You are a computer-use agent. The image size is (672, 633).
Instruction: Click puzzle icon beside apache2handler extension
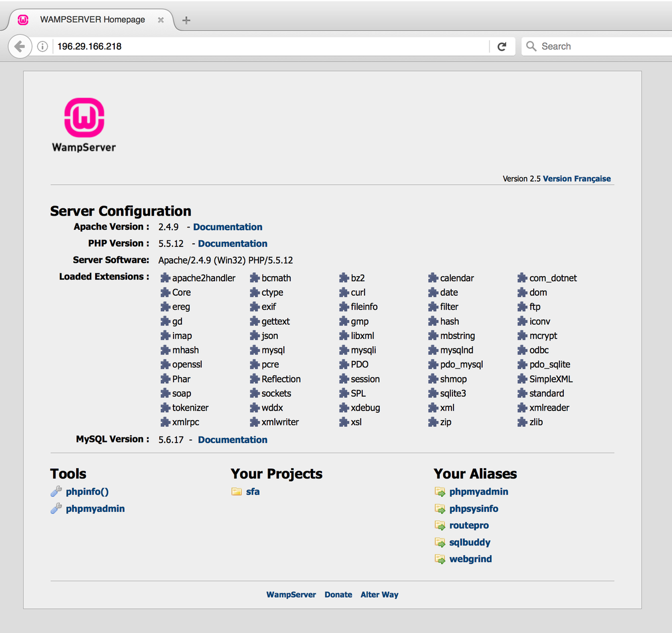(x=165, y=278)
